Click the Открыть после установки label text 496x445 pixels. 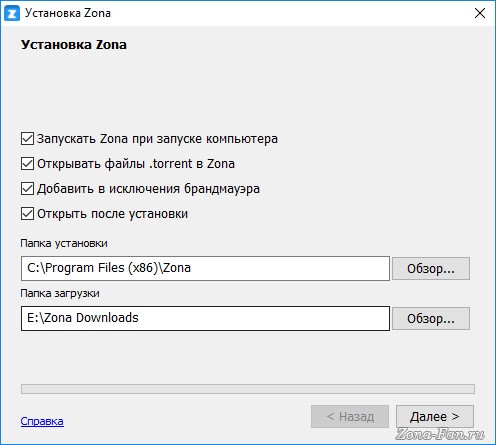[x=112, y=214]
